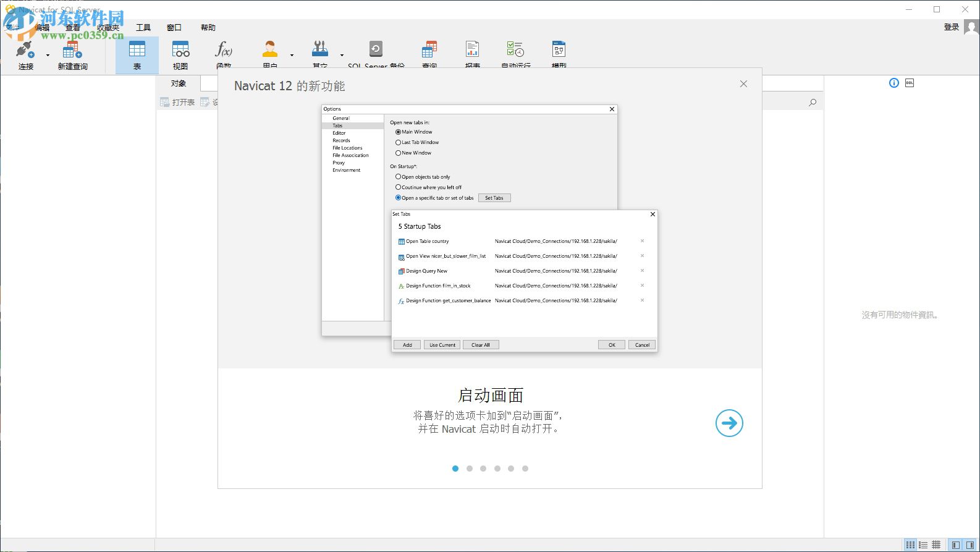Viewport: 980px width, 552px height.
Task: Close the Navicat 12 新功能 dialog
Action: click(x=743, y=84)
